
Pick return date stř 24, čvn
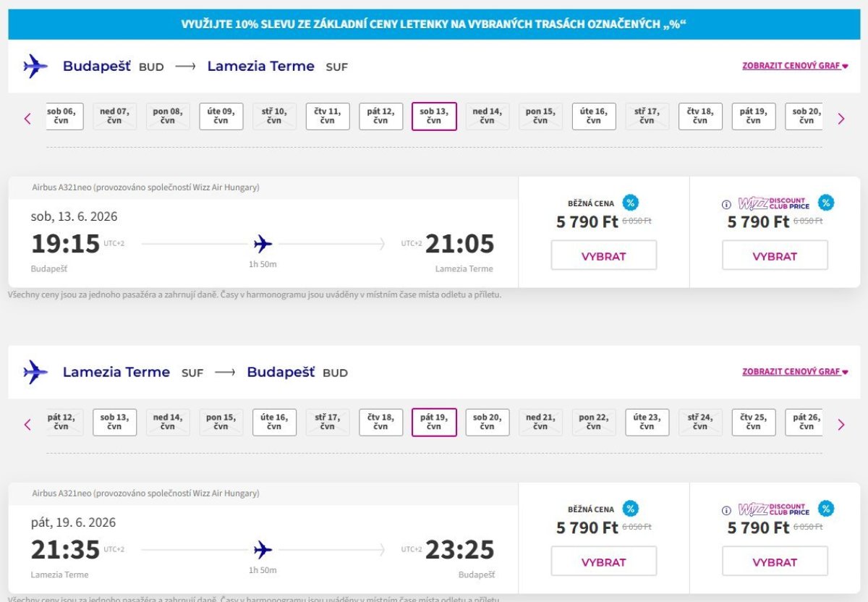pyautogui.click(x=700, y=422)
